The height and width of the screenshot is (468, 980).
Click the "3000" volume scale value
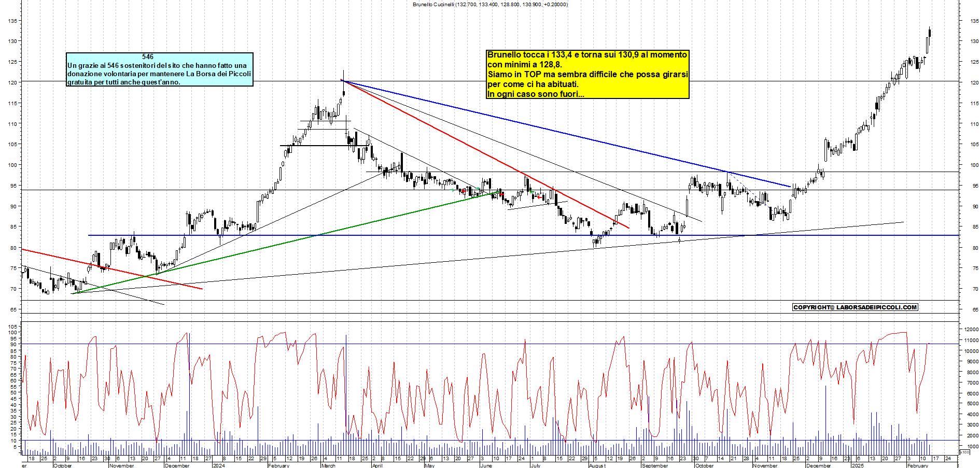(973, 425)
